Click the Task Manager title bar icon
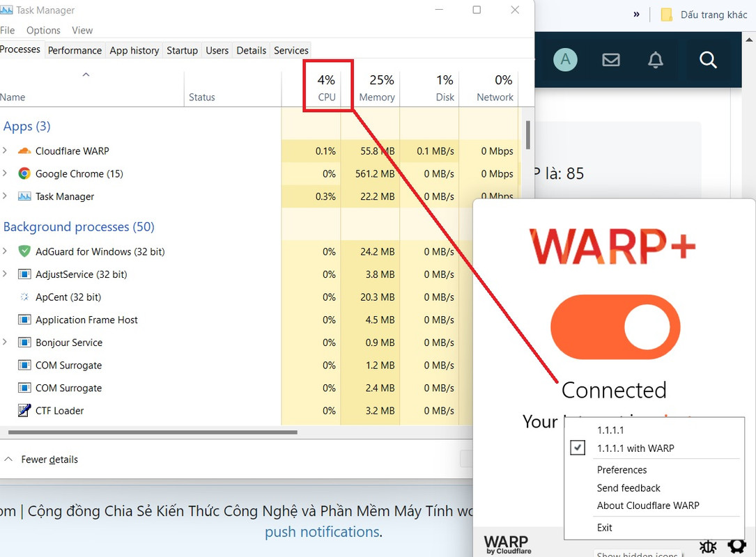 pos(6,10)
